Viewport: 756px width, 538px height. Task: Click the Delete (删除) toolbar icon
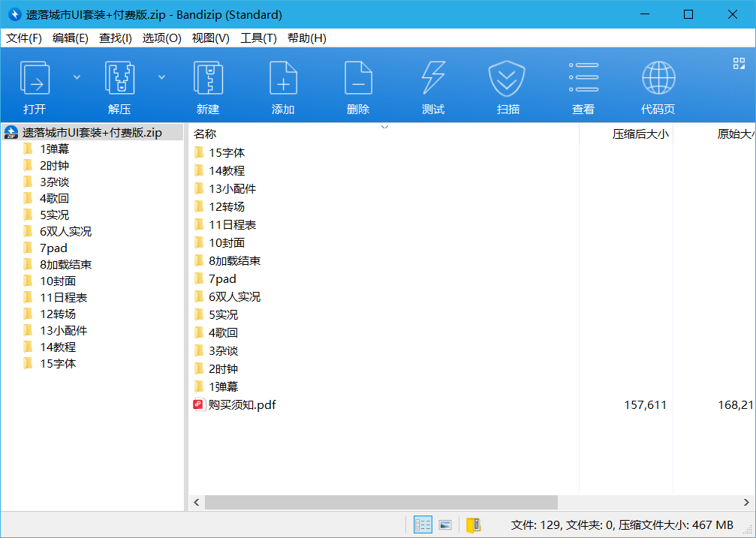pos(358,77)
